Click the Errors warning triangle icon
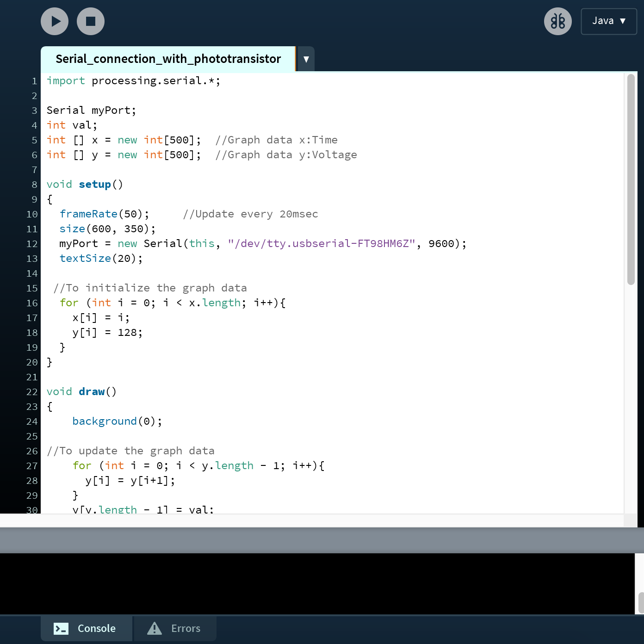This screenshot has width=644, height=644. (x=155, y=628)
